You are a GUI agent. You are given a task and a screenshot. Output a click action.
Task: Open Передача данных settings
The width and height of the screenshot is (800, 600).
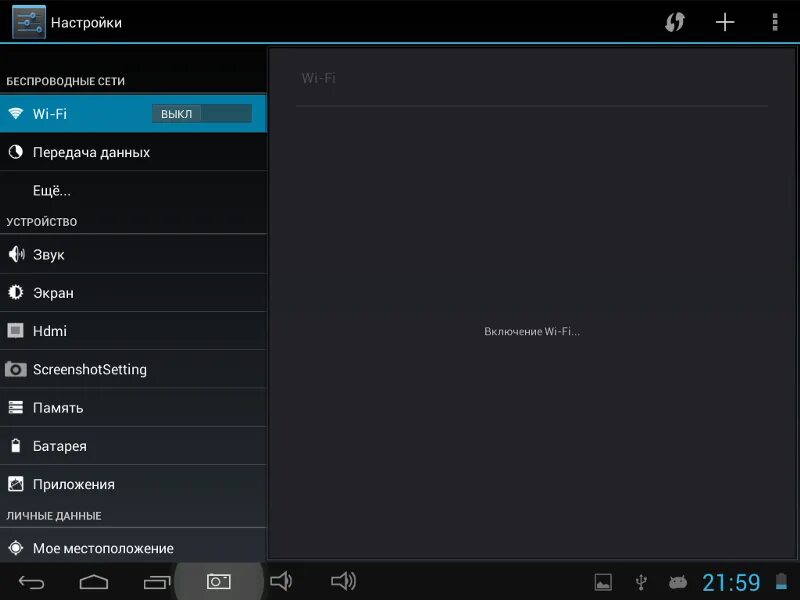(133, 152)
